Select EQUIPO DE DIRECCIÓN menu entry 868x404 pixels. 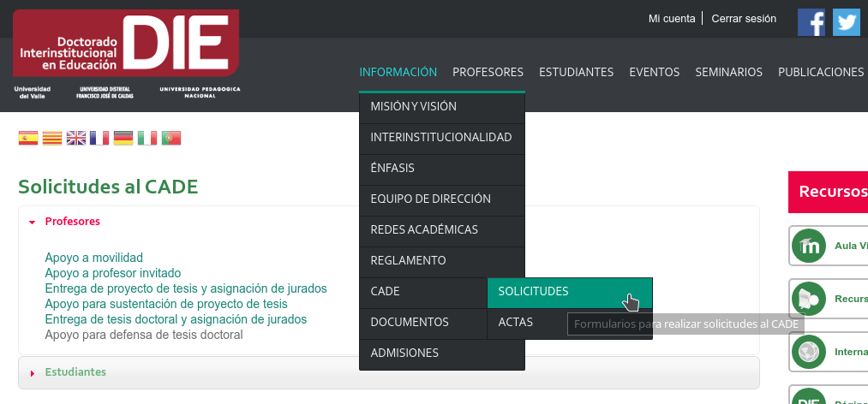click(442, 199)
